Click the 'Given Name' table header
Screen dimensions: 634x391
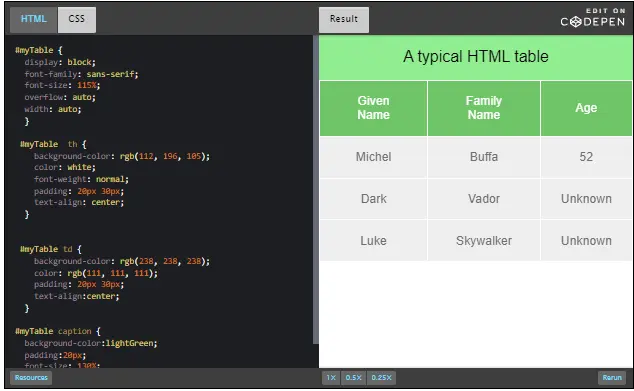tap(373, 108)
